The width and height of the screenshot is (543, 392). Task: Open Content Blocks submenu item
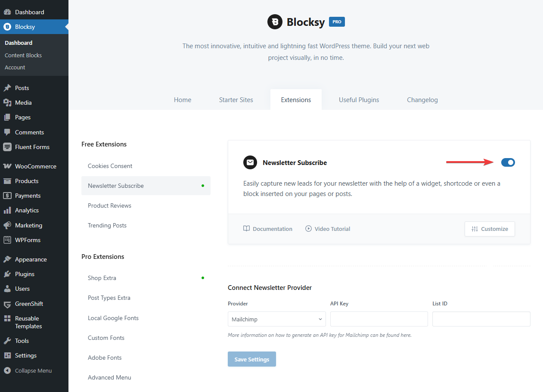click(x=23, y=55)
